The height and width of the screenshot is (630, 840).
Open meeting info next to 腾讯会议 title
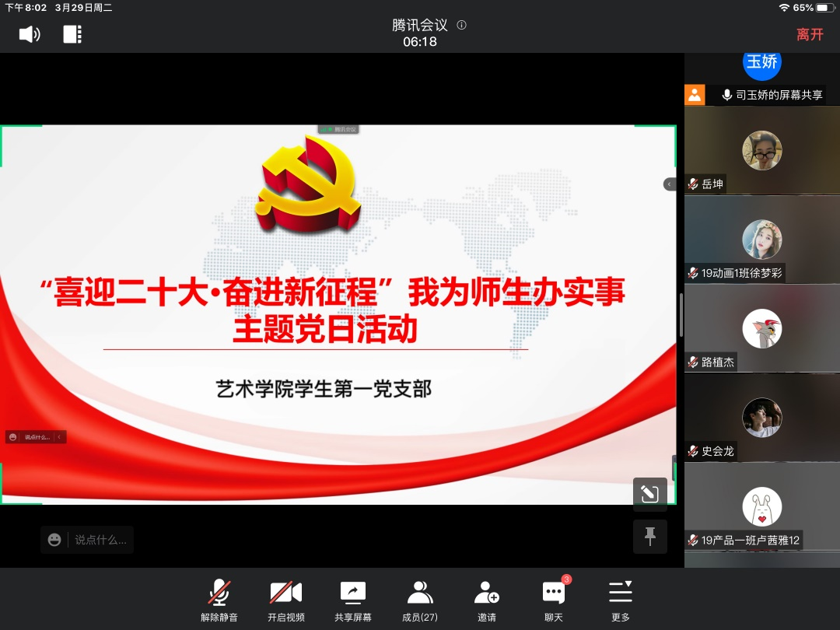(461, 25)
